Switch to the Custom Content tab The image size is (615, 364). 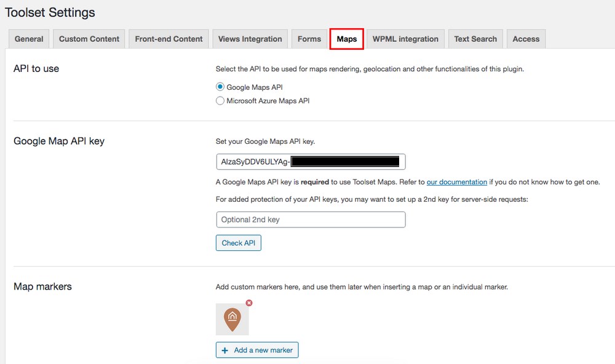89,39
